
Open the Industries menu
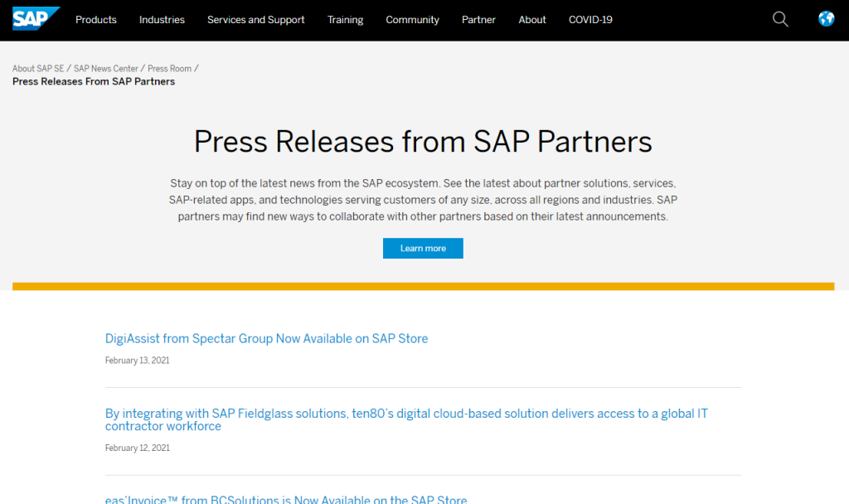click(162, 20)
